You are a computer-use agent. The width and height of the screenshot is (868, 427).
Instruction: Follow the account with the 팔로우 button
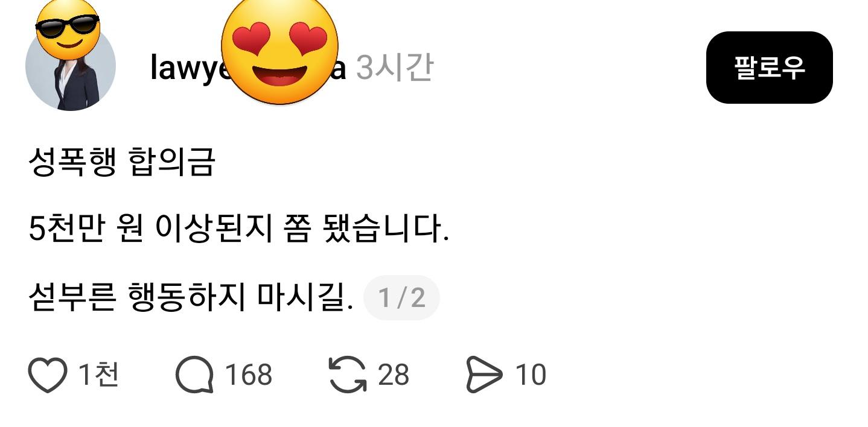tap(769, 68)
